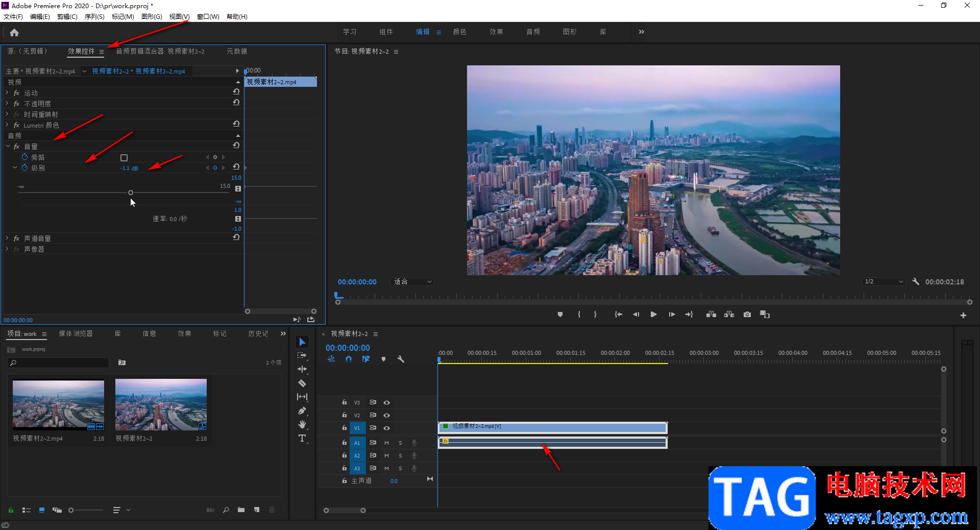Viewport: 980px width, 530px height.
Task: Switch to the Effects workspace tab
Action: [496, 32]
